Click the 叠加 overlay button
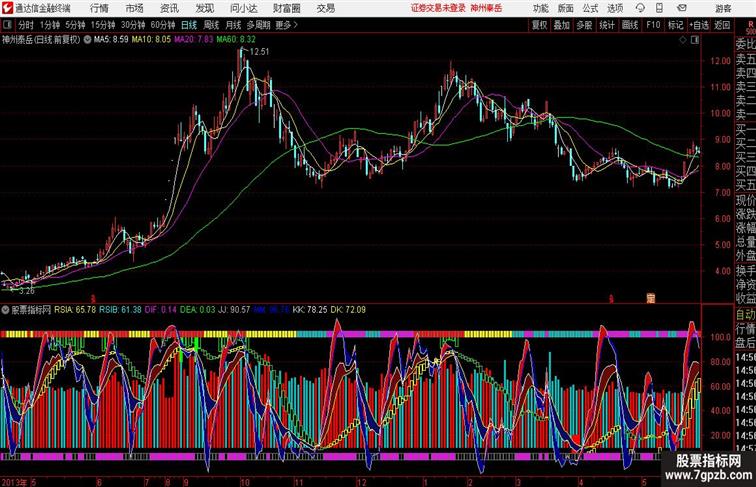Image resolution: width=756 pixels, height=487 pixels. (562, 25)
